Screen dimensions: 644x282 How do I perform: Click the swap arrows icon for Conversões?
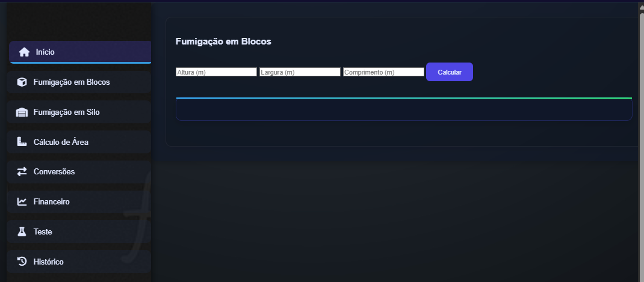[22, 172]
